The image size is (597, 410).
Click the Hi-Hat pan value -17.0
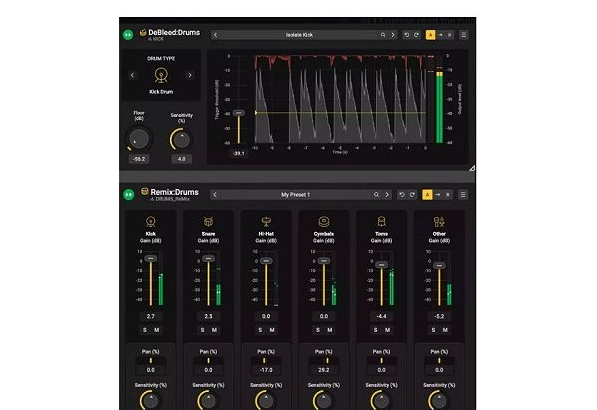266,370
